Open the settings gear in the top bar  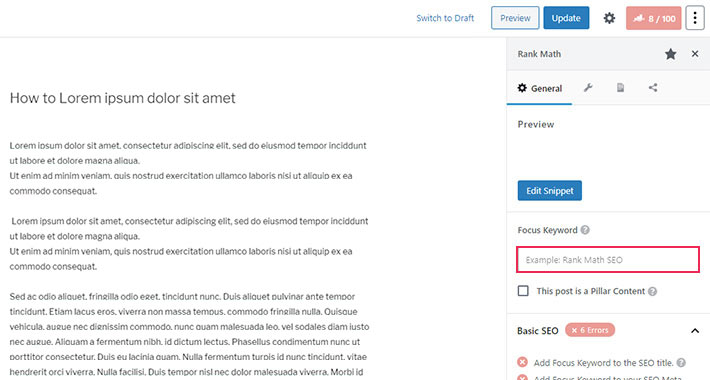coord(609,18)
